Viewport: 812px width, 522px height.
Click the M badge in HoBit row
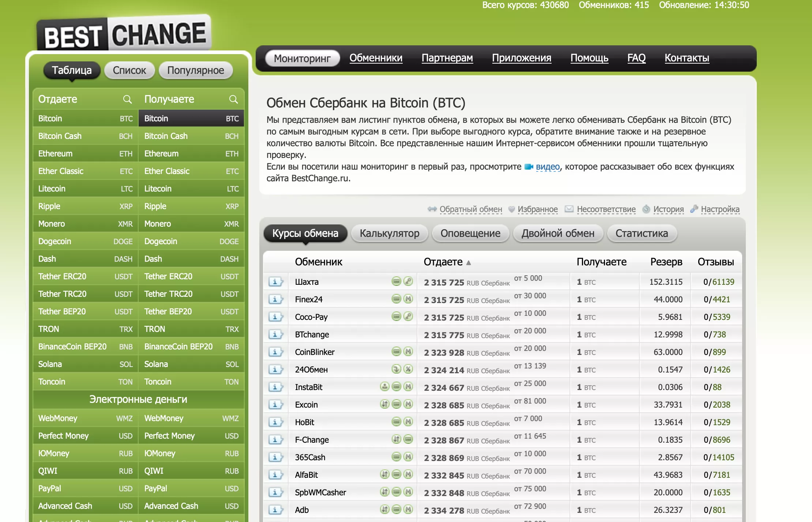[x=408, y=421]
